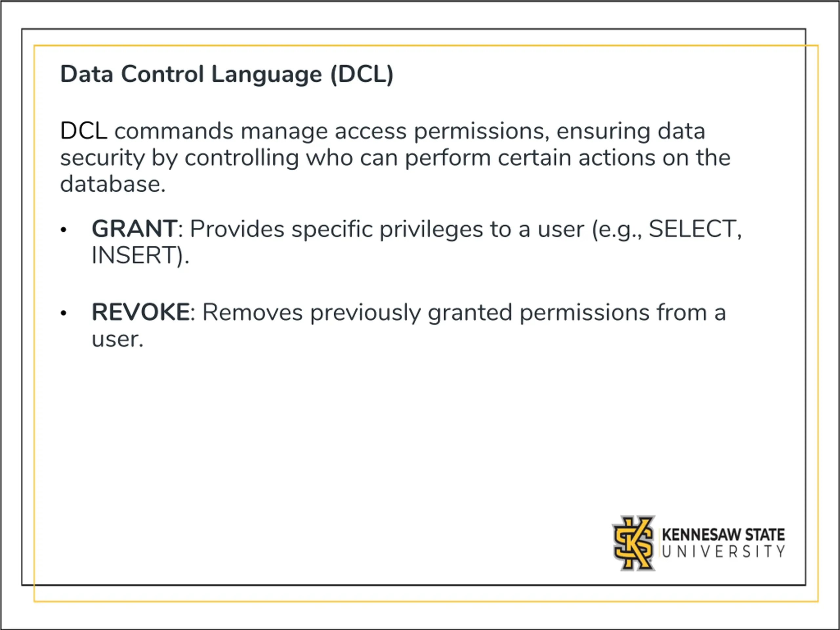The height and width of the screenshot is (630, 840).
Task: Click the word DCL starting the paragraph
Action: click(x=84, y=131)
